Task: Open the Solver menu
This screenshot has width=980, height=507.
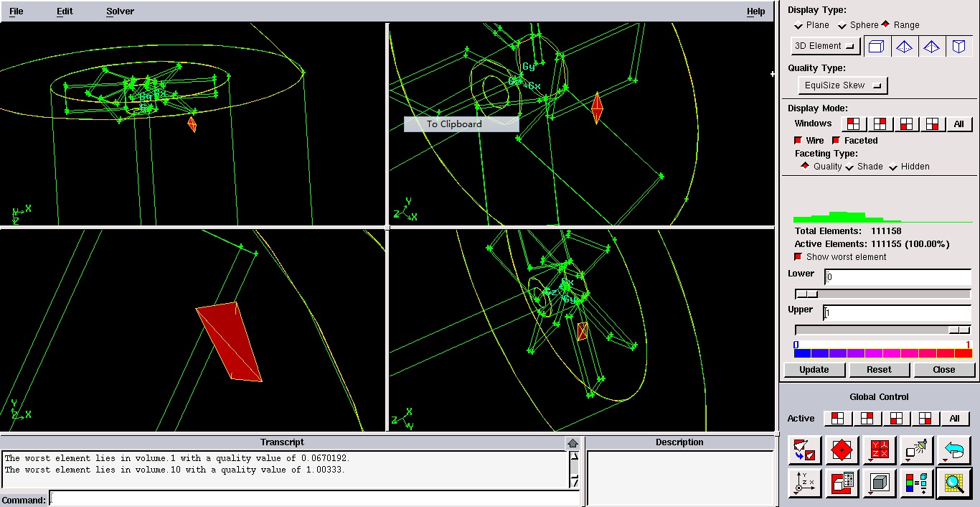Action: pyautogui.click(x=120, y=11)
